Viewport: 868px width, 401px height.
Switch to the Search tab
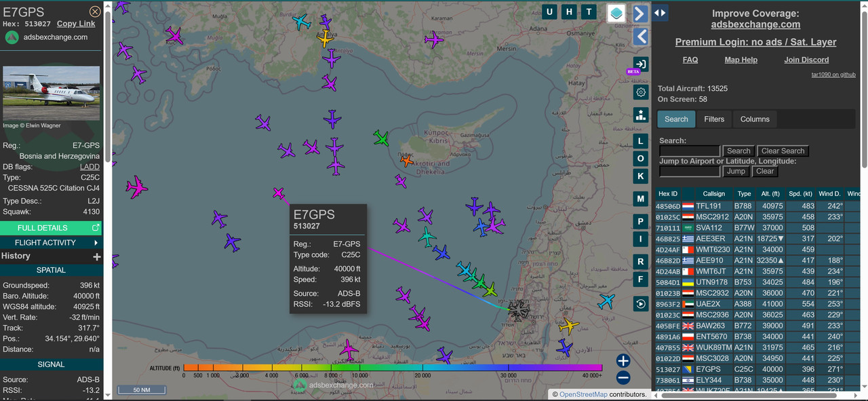click(676, 119)
